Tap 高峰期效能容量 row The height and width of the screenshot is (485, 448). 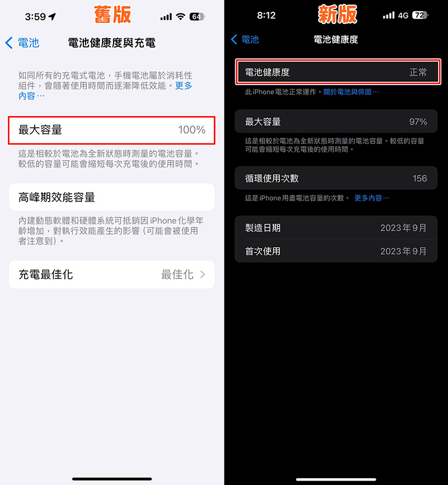tap(111, 197)
